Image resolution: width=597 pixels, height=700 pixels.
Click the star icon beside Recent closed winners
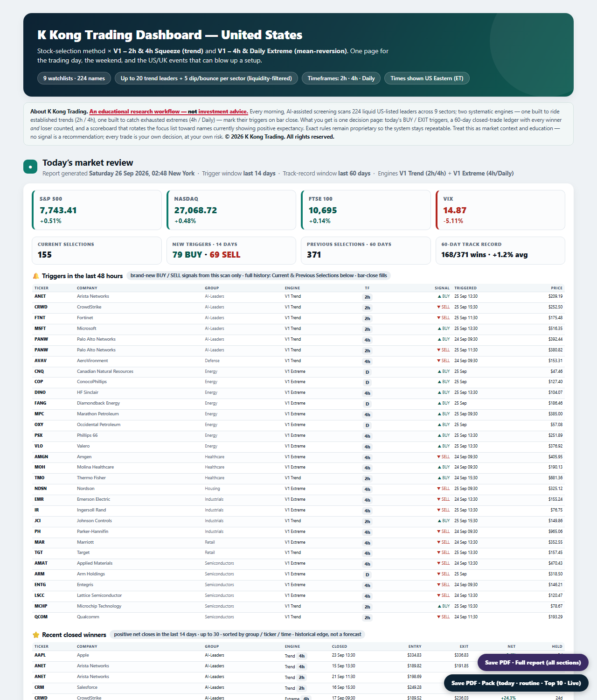tap(36, 635)
